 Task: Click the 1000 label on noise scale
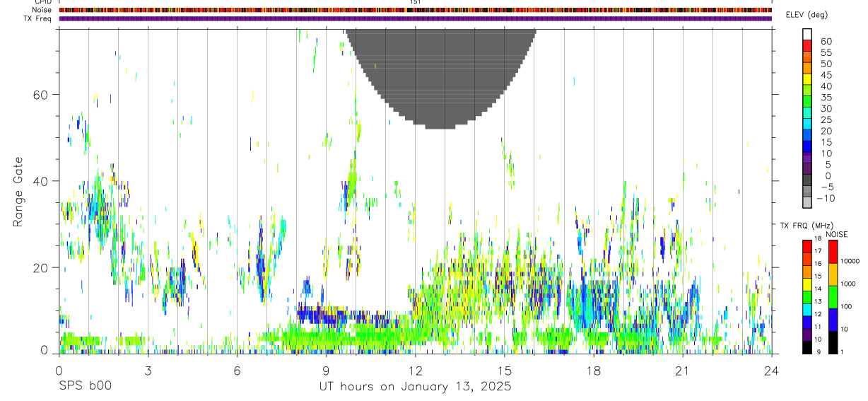coord(848,284)
